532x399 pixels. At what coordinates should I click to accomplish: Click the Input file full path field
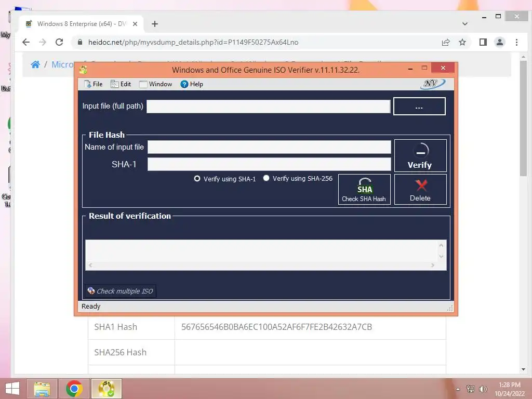click(269, 106)
